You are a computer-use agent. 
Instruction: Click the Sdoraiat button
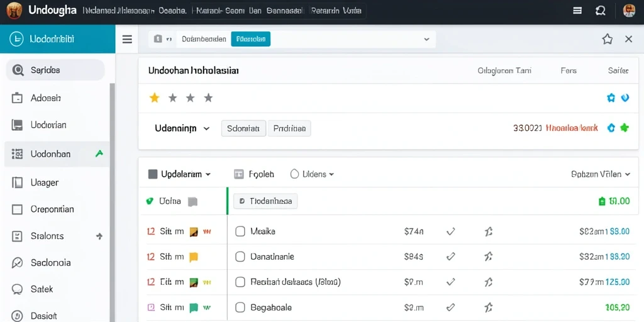[x=243, y=128]
